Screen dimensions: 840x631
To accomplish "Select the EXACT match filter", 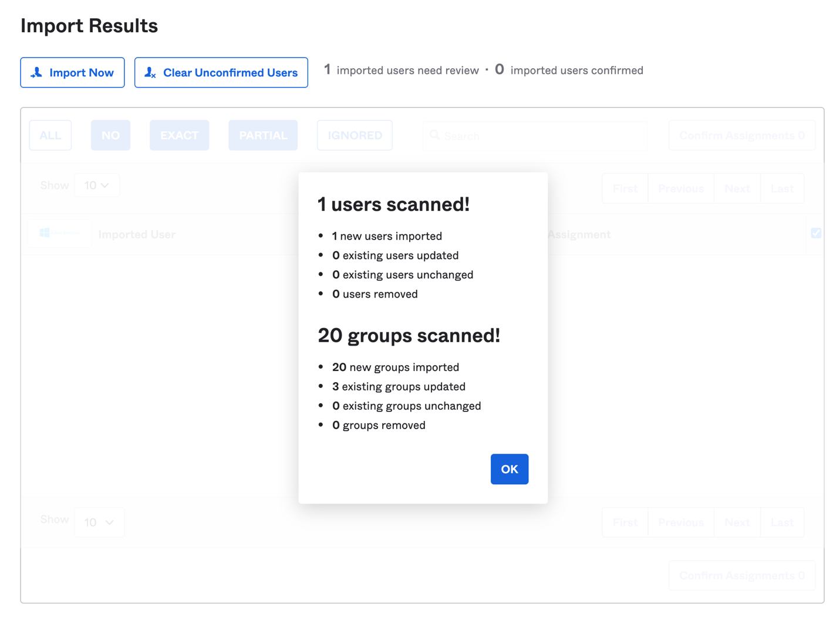I will point(179,135).
